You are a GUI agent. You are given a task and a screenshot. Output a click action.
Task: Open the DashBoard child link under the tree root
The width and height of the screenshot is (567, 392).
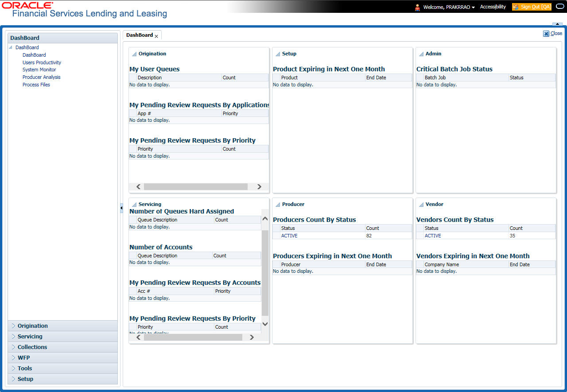pyautogui.click(x=34, y=55)
